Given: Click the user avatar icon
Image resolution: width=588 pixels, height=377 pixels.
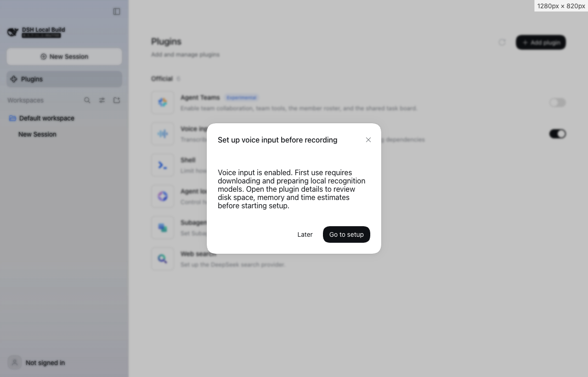Looking at the screenshot, I should click(x=15, y=363).
